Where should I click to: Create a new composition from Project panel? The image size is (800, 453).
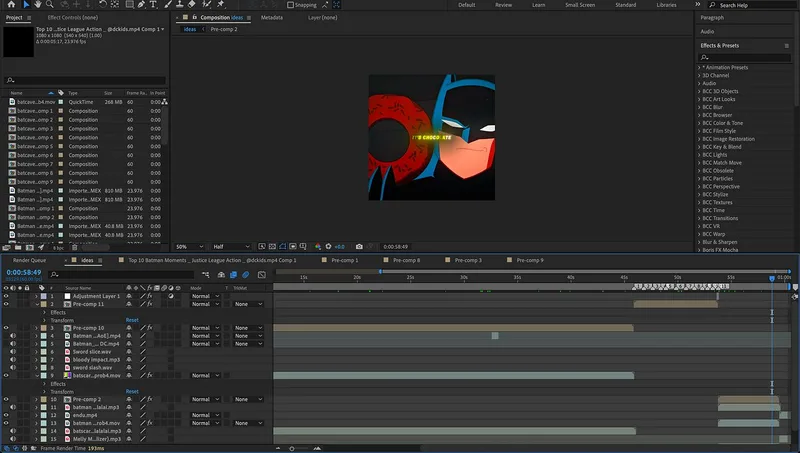[x=30, y=247]
